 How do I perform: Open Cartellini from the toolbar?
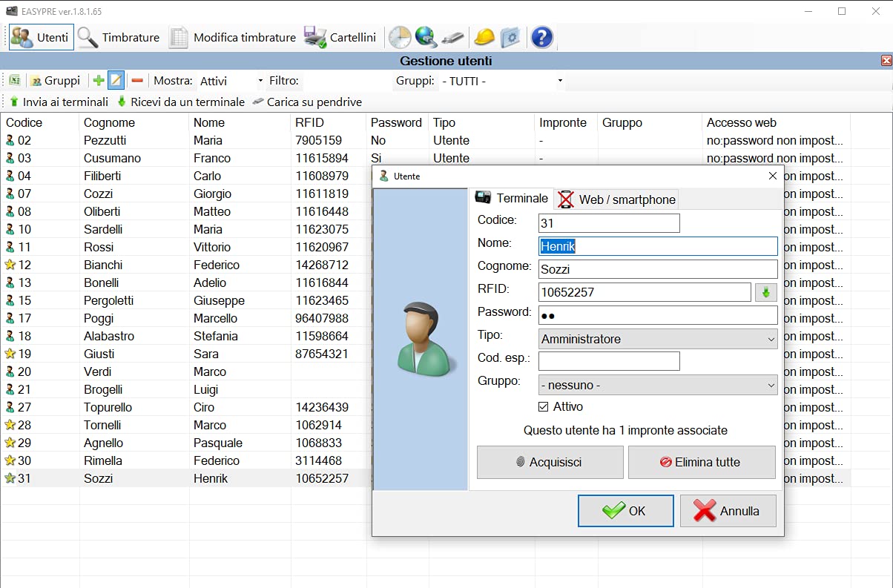click(x=340, y=37)
